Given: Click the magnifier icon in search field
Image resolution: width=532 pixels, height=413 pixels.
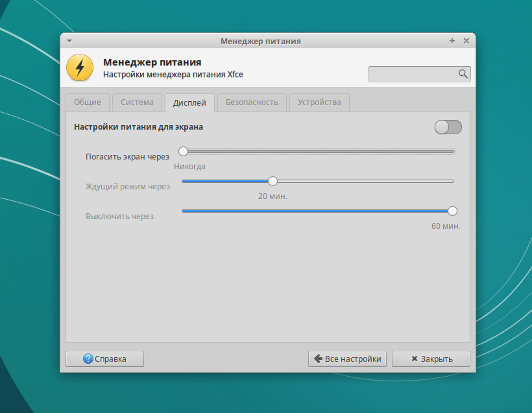Looking at the screenshot, I should (463, 74).
